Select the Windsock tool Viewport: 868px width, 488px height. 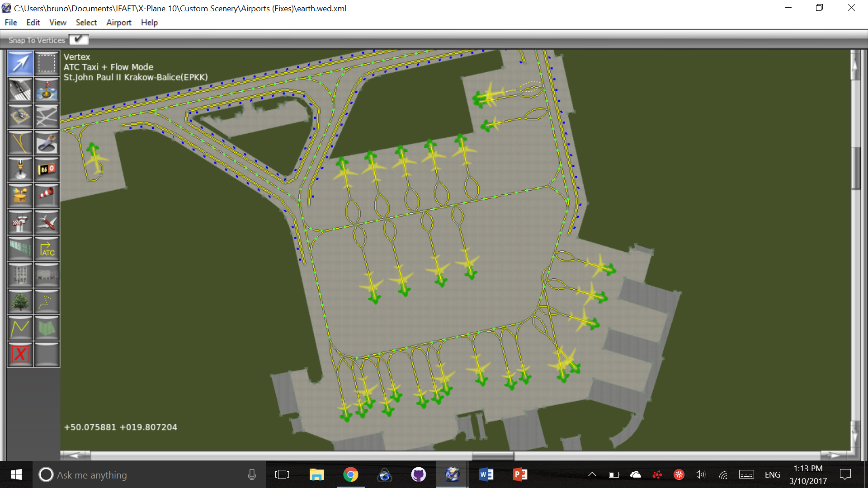[x=47, y=196]
